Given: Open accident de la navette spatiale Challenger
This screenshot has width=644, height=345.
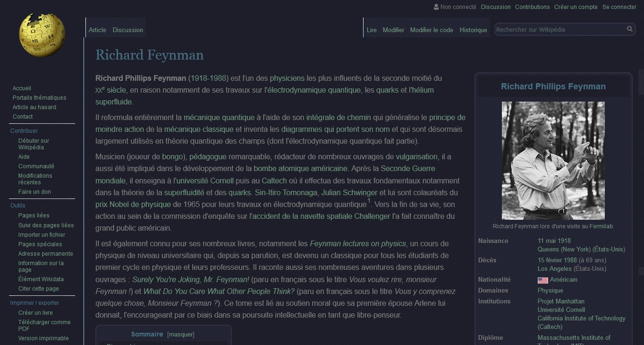Looking at the screenshot, I should [322, 216].
